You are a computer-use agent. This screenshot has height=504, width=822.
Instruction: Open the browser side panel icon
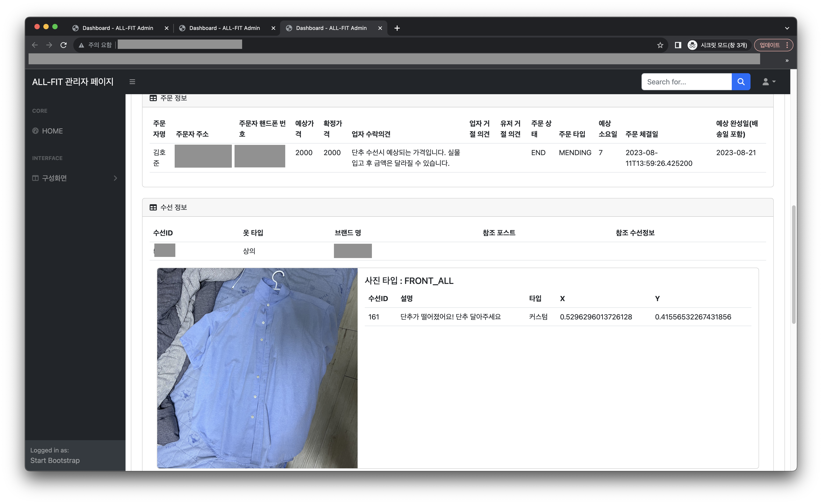tap(677, 45)
